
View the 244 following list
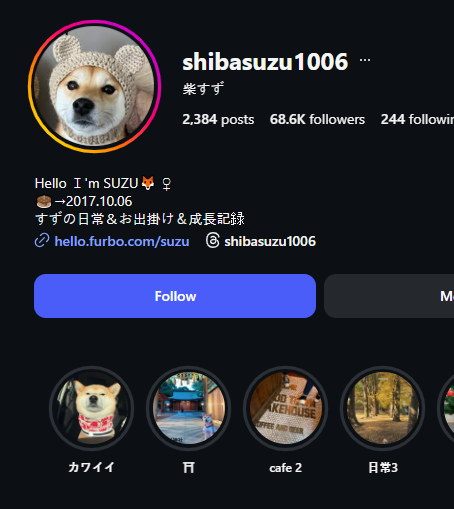417,119
